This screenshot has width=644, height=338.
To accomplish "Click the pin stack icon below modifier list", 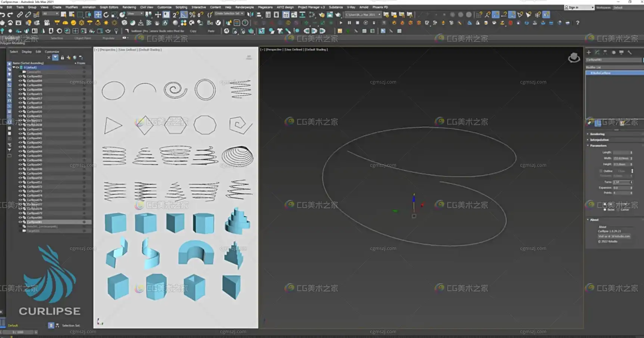I will pyautogui.click(x=589, y=123).
